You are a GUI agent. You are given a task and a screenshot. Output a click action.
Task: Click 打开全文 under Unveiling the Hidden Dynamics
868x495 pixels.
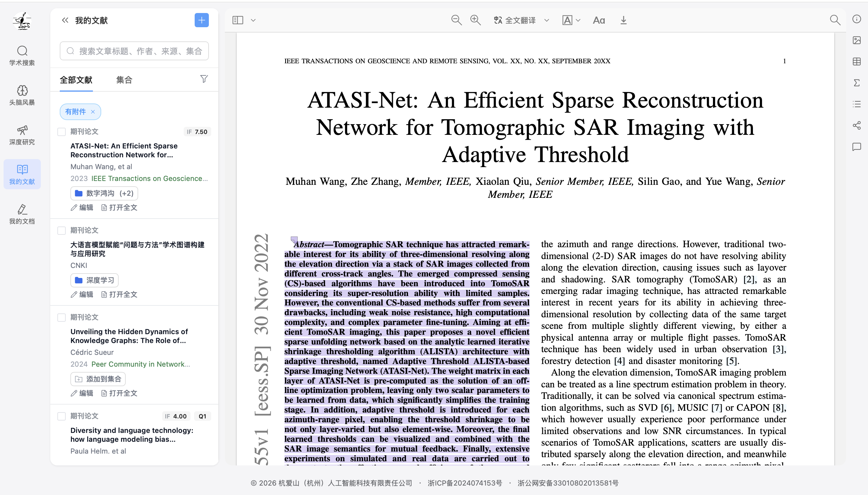click(x=120, y=393)
